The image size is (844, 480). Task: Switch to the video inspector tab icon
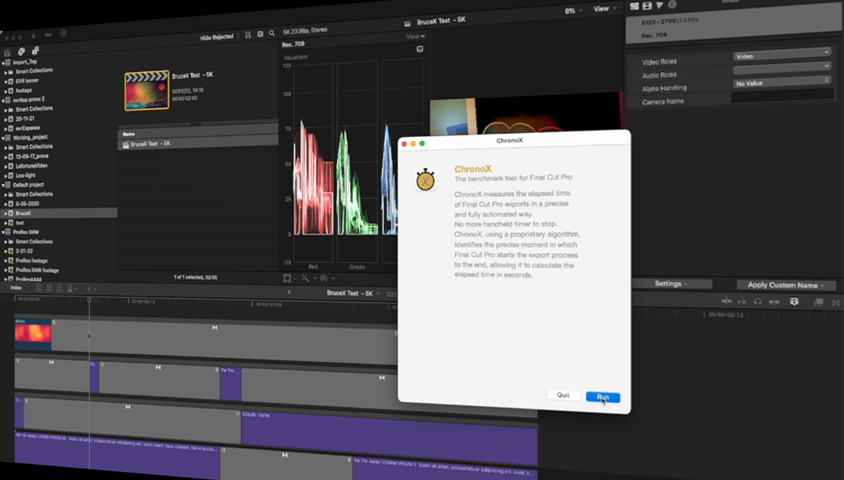[x=635, y=6]
